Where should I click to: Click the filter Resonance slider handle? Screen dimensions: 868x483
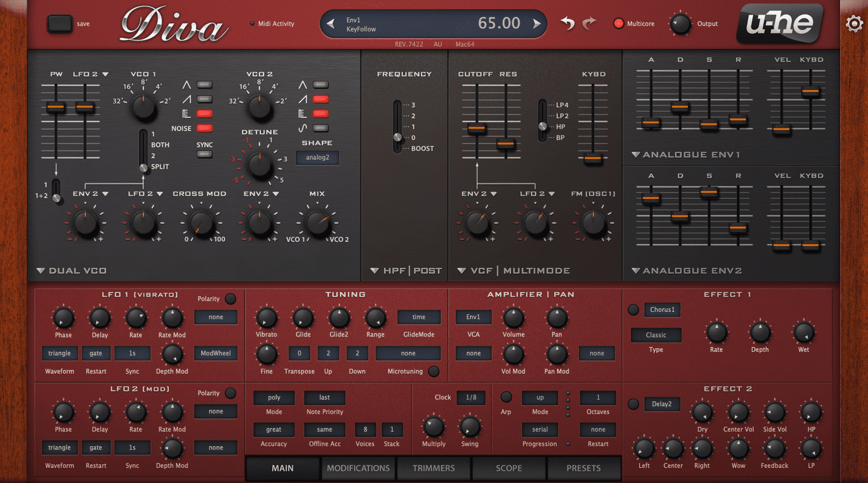(506, 144)
